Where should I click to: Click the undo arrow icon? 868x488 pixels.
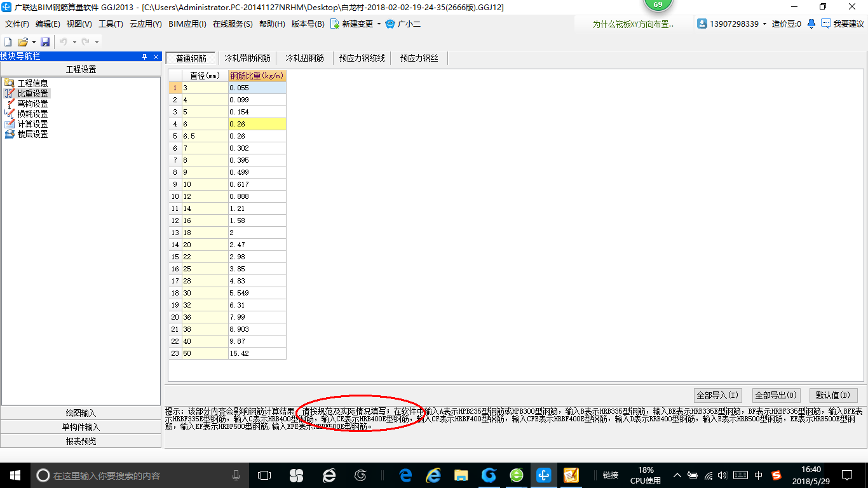pos(64,42)
